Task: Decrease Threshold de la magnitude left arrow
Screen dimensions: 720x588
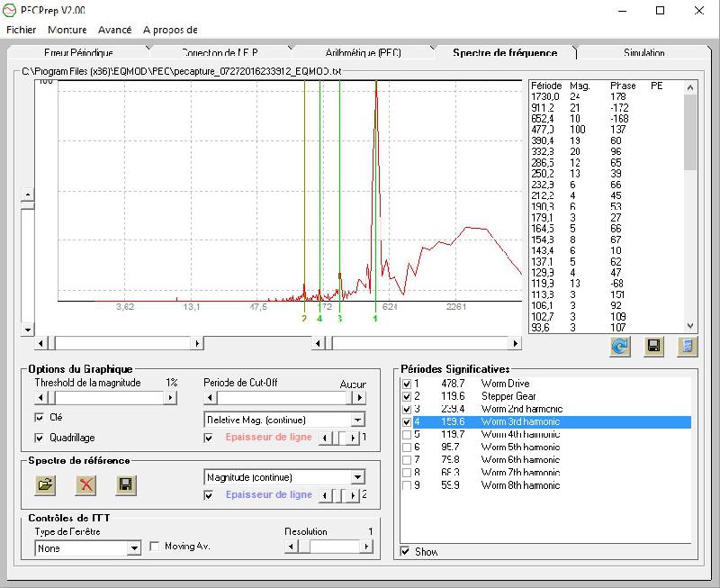Action: click(40, 397)
